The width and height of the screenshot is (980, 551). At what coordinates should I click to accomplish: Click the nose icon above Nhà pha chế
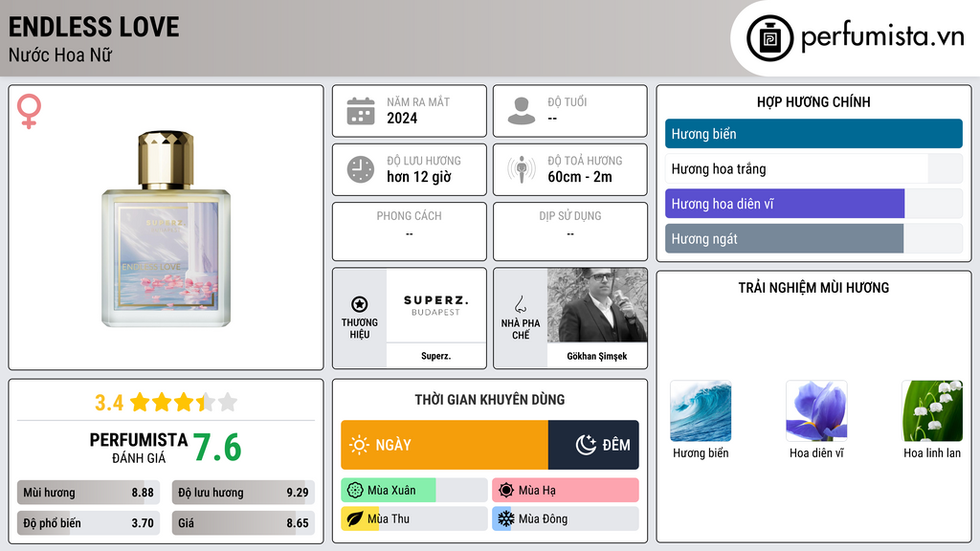point(520,304)
